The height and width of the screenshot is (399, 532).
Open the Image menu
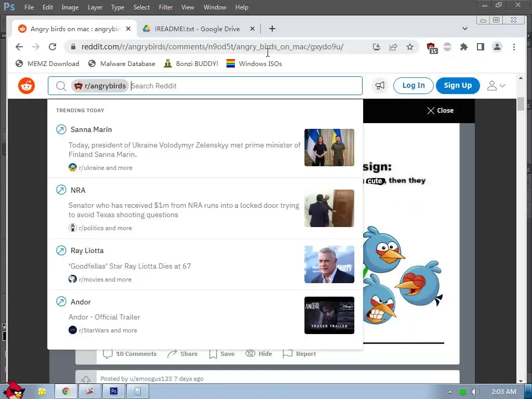point(70,7)
